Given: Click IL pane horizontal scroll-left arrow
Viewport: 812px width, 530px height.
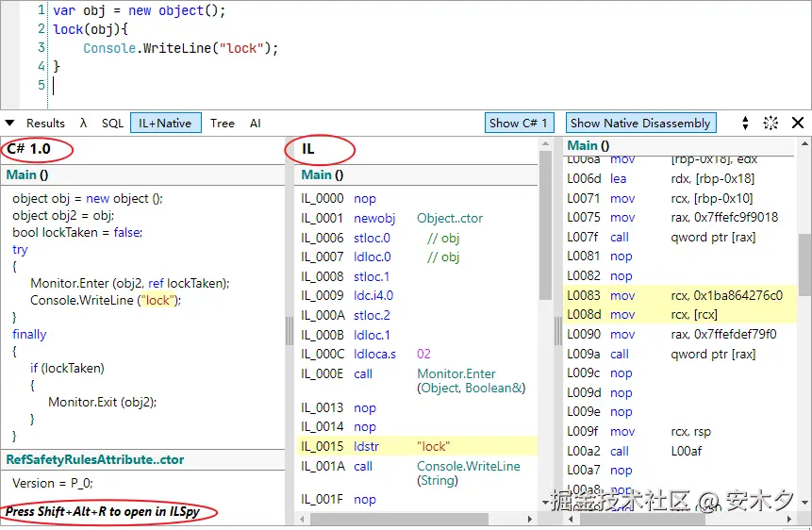Looking at the screenshot, I should [303, 519].
